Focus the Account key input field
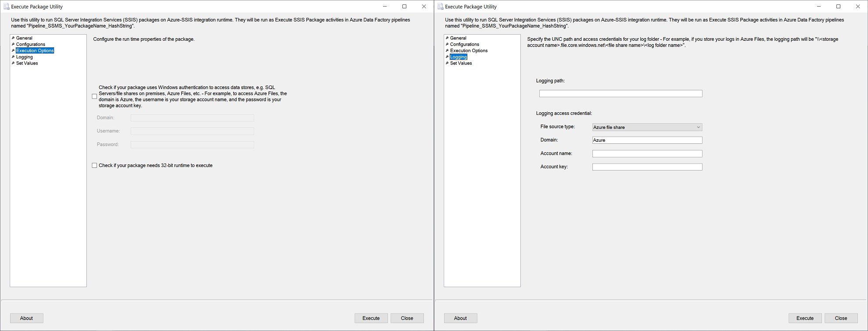 coord(647,167)
